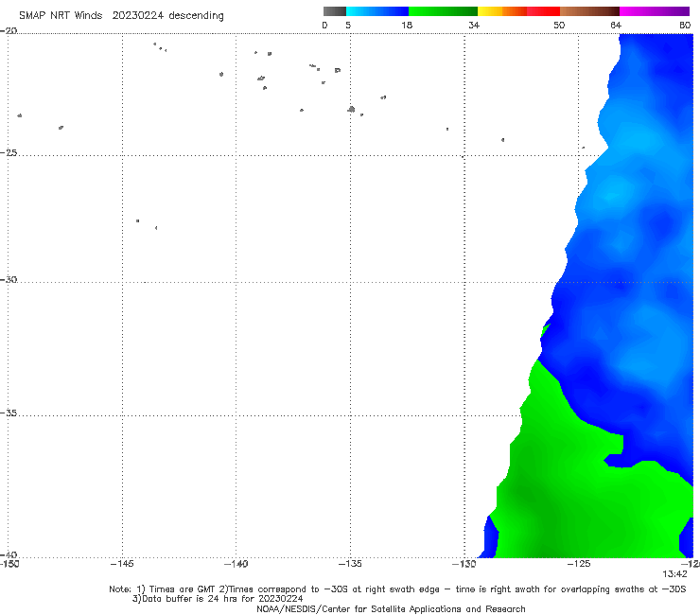Click the brown 50-64 segment of color bar

[589, 11]
